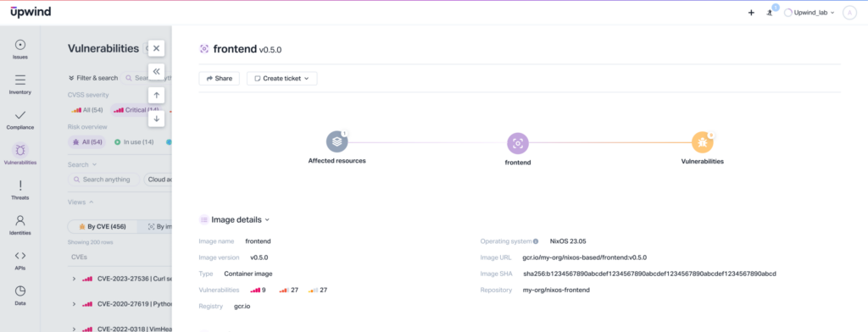The image size is (868, 332).
Task: Expand the CVE-2023-27536 row
Action: point(74,279)
